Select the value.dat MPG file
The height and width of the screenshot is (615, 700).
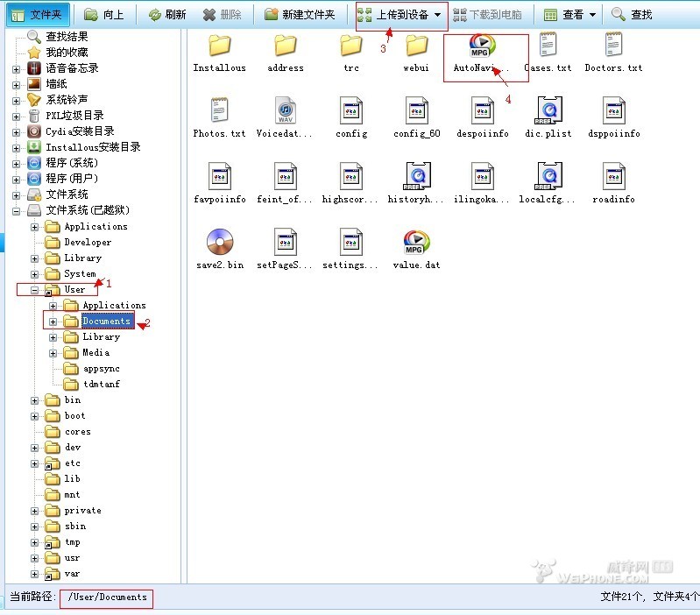coord(415,242)
